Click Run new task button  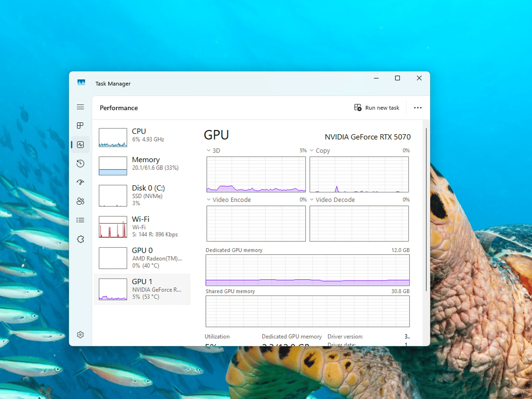click(x=377, y=108)
